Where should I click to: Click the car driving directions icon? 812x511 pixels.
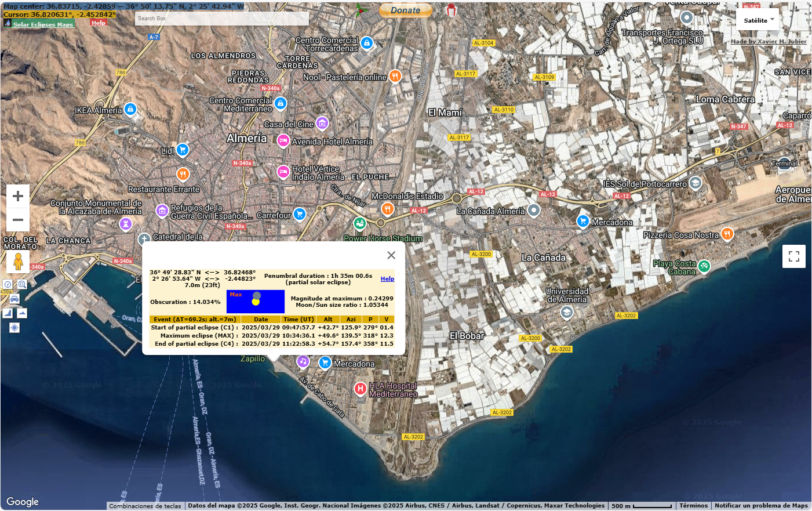(x=14, y=299)
